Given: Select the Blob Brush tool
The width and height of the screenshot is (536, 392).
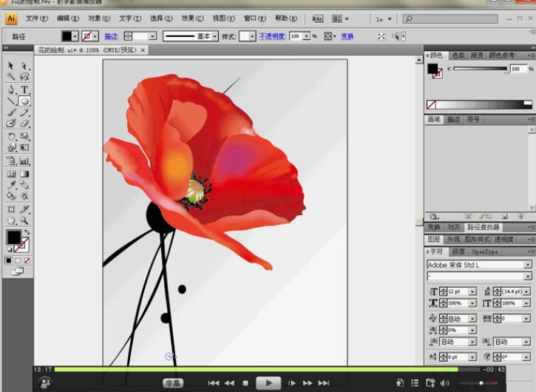Looking at the screenshot, I should click(x=11, y=123).
